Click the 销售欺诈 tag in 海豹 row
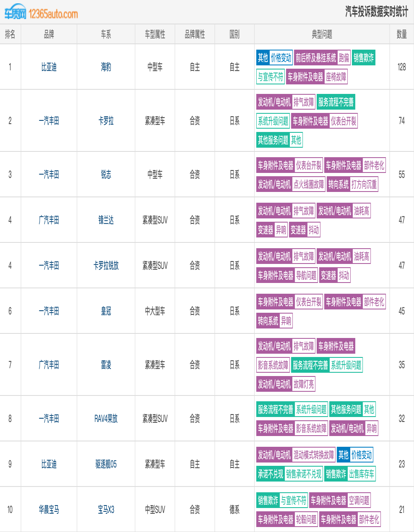 coord(363,58)
